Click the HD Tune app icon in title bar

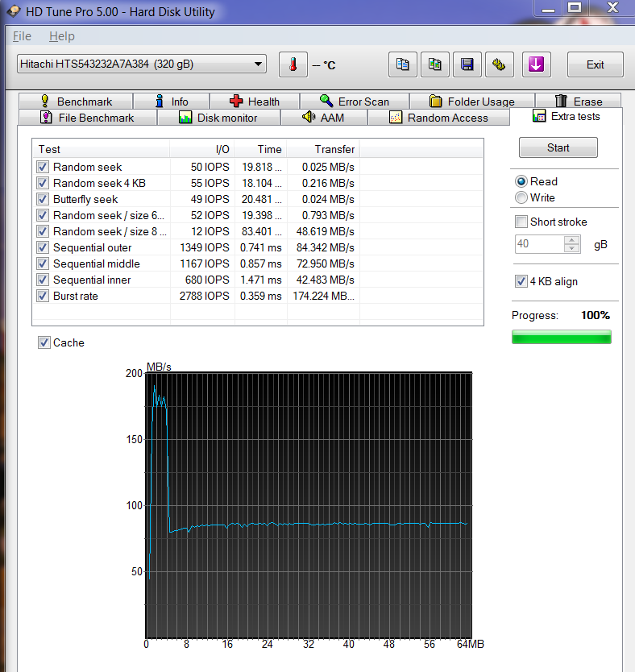pyautogui.click(x=14, y=10)
